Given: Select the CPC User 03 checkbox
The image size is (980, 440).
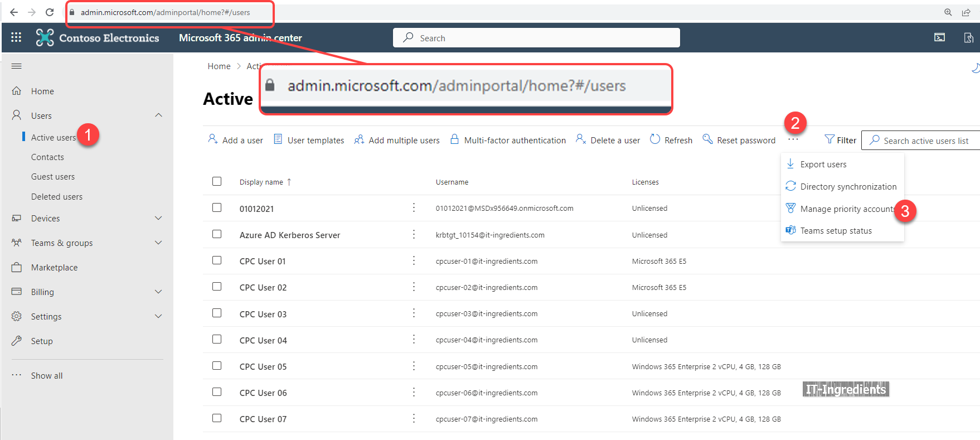Looking at the screenshot, I should [x=217, y=313].
